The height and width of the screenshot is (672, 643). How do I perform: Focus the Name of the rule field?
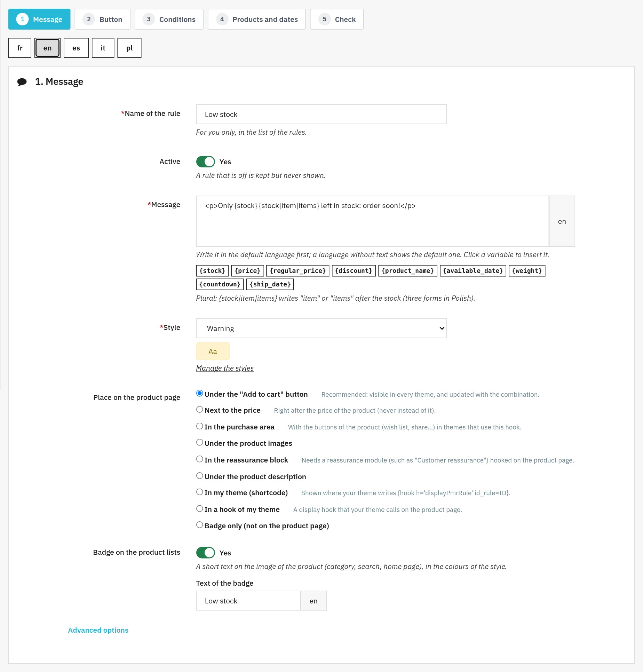[x=321, y=114]
